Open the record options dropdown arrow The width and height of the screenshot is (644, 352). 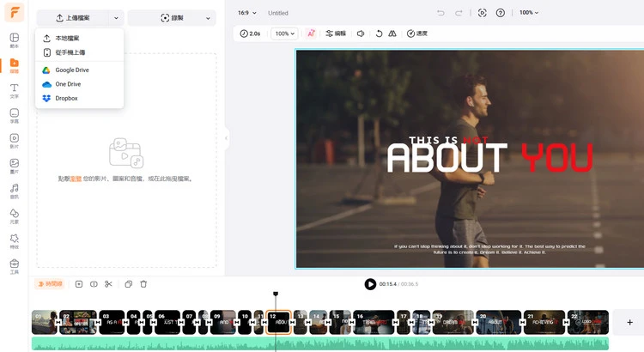coord(209,17)
